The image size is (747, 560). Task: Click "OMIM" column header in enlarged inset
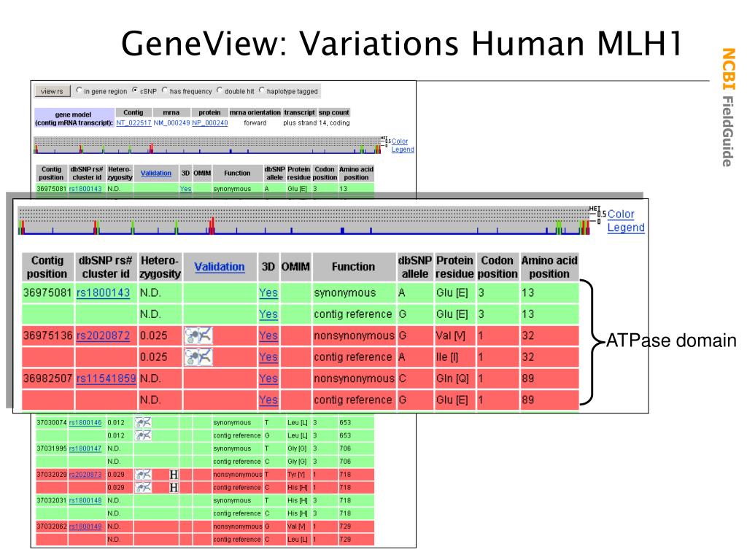pyautogui.click(x=295, y=267)
